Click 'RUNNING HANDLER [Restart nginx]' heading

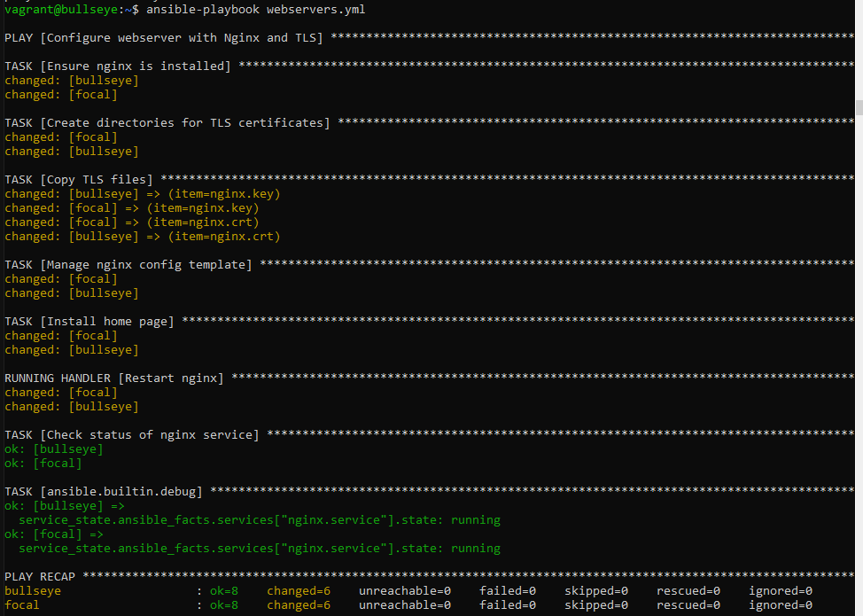click(114, 378)
